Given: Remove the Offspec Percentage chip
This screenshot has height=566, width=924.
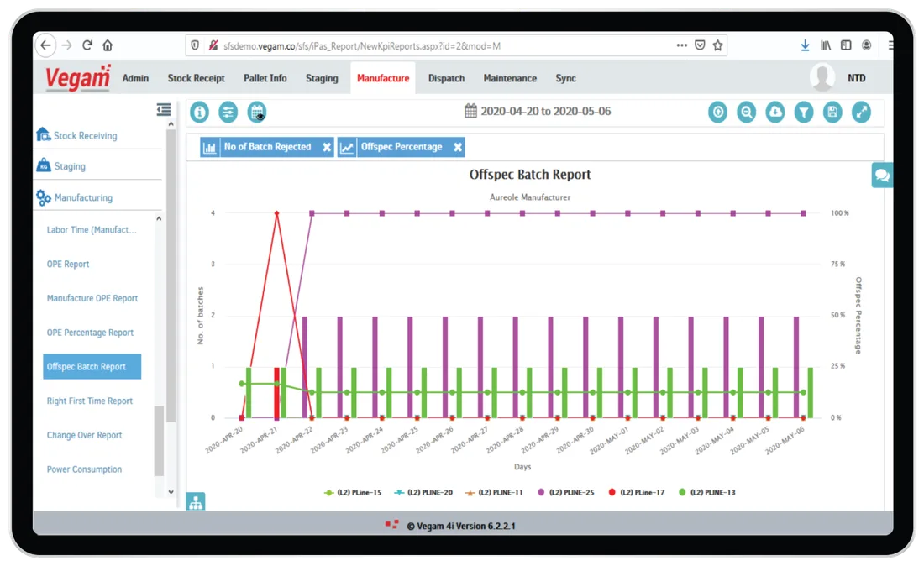Looking at the screenshot, I should (x=458, y=147).
